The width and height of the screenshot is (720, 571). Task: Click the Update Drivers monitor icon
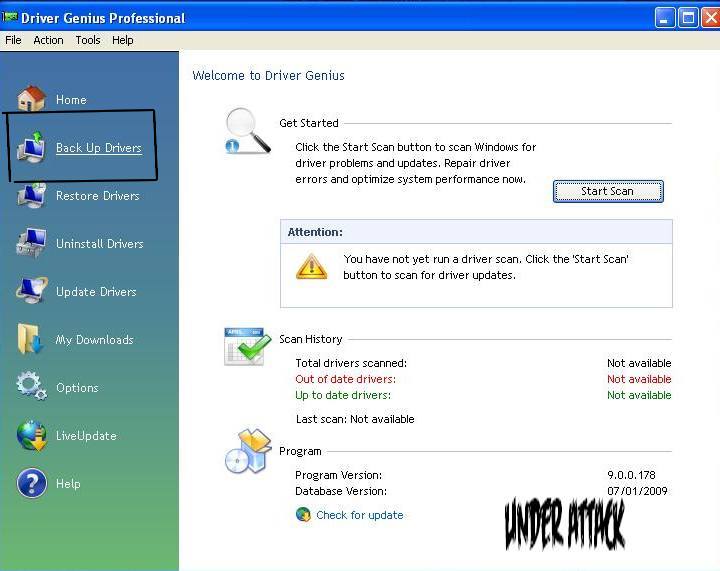coord(31,290)
